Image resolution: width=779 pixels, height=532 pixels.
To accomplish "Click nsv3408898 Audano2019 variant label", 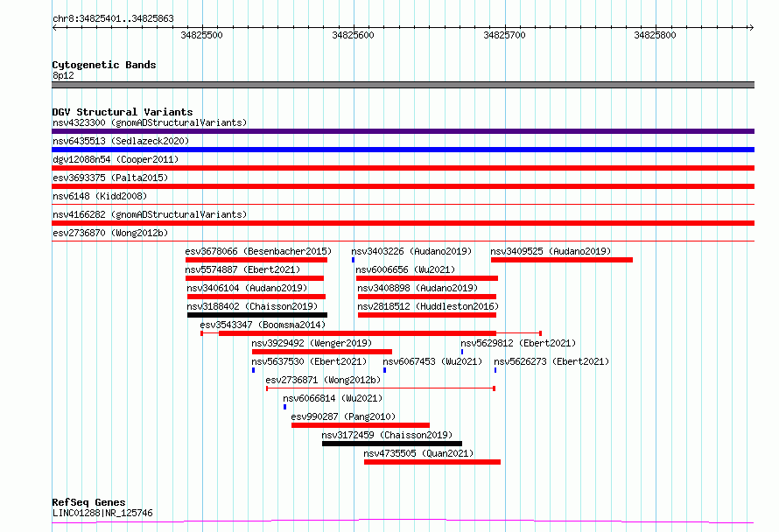I will (x=418, y=288).
